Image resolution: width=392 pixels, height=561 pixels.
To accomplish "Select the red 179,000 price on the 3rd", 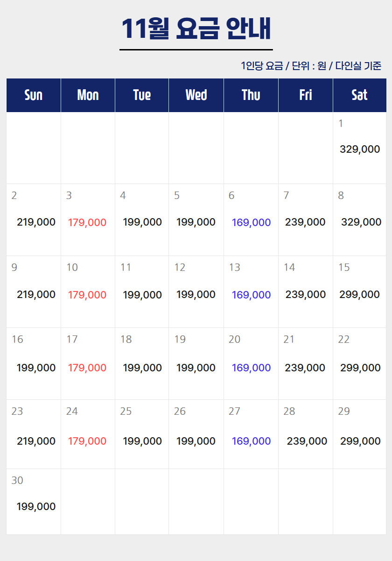I will 87,223.
